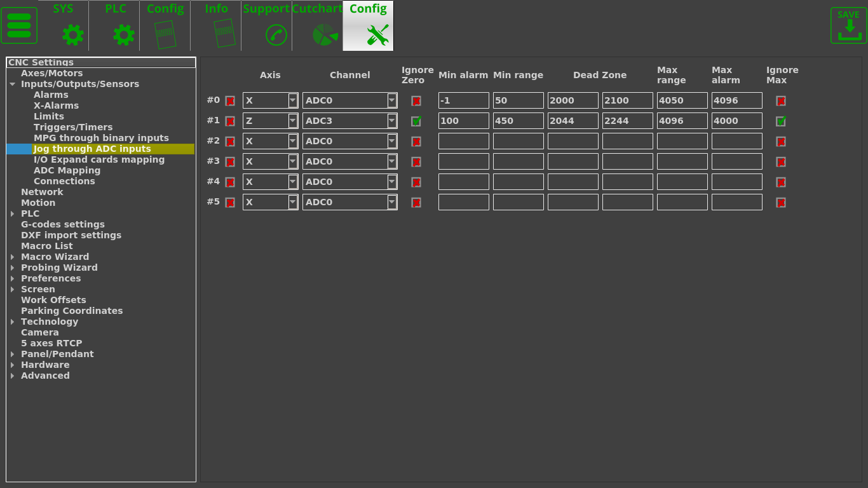Open the Info document icon
Viewport: 868px width, 488px height.
coord(224,33)
